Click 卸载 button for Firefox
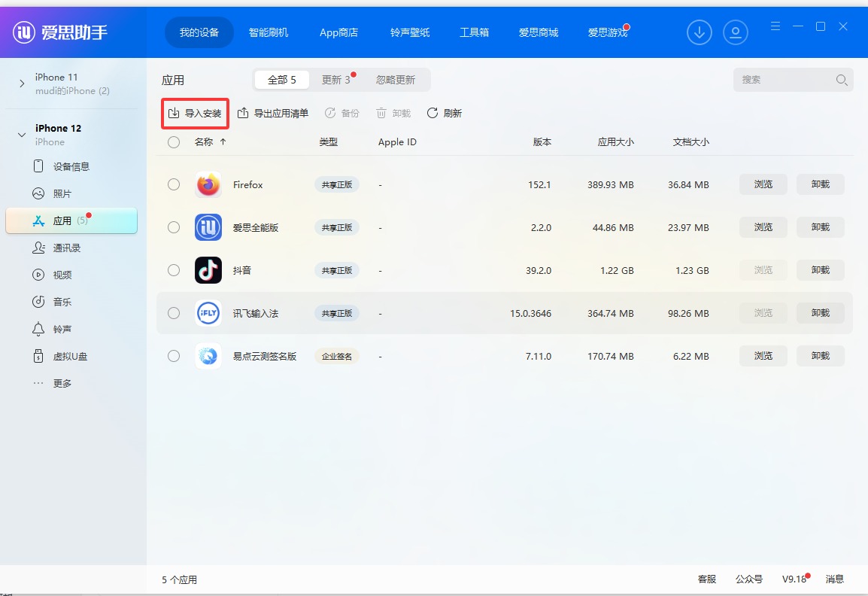This screenshot has width=868, height=596. point(821,184)
